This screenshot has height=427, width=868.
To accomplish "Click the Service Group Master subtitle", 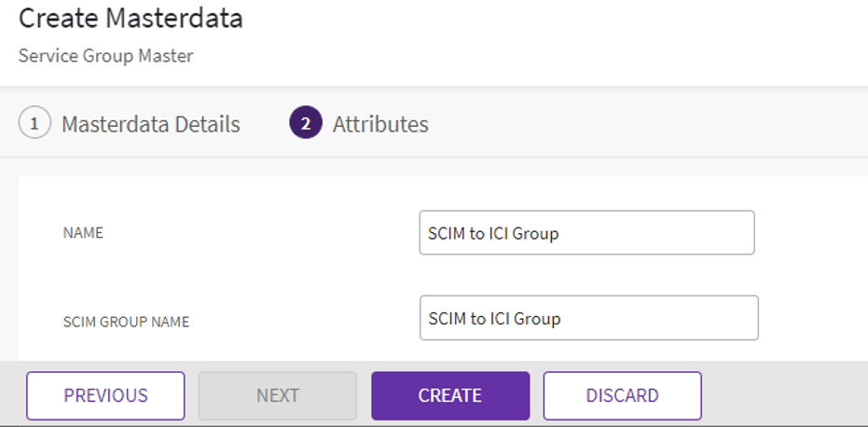I will 105,56.
